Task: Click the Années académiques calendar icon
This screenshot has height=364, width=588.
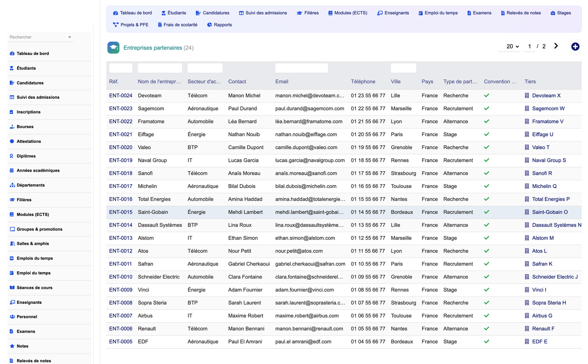Action: click(12, 170)
